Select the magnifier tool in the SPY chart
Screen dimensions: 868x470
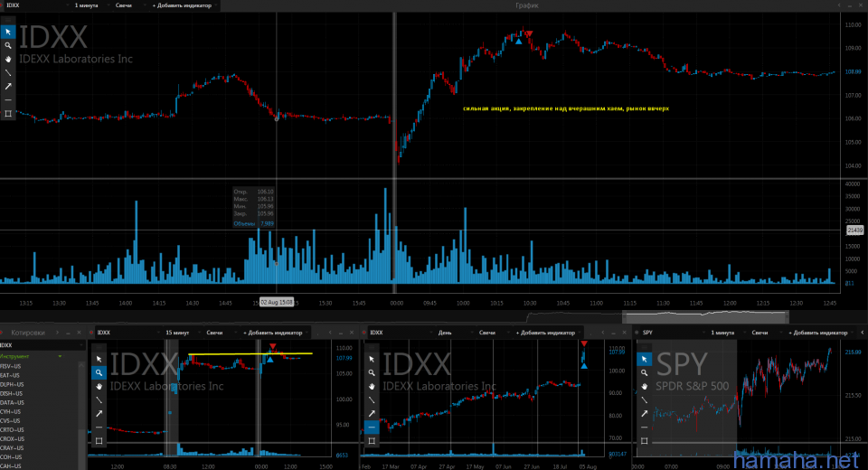[644, 372]
